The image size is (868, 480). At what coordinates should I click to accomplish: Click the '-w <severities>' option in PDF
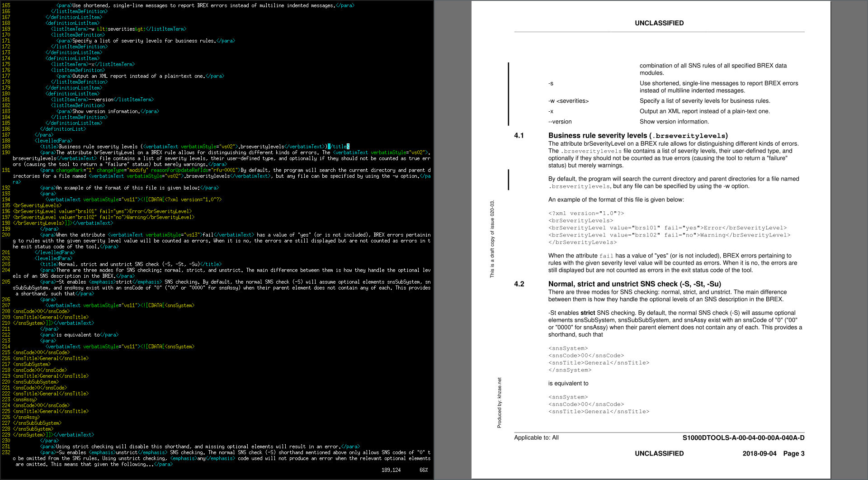[x=568, y=101]
